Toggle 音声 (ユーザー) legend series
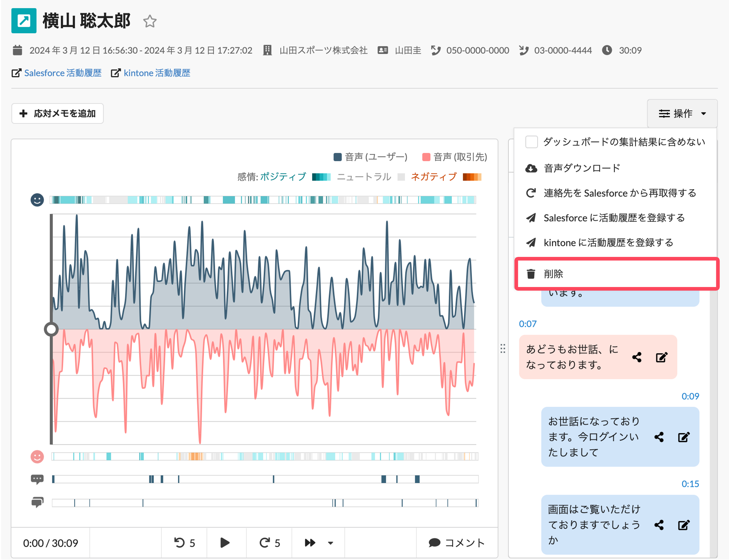This screenshot has height=560, width=729. [x=370, y=157]
